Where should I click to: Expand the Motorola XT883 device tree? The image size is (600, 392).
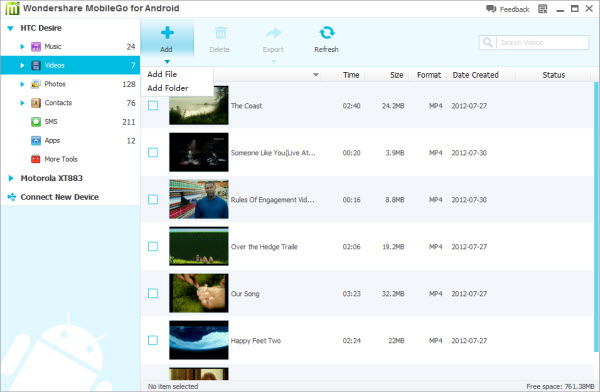(x=11, y=178)
